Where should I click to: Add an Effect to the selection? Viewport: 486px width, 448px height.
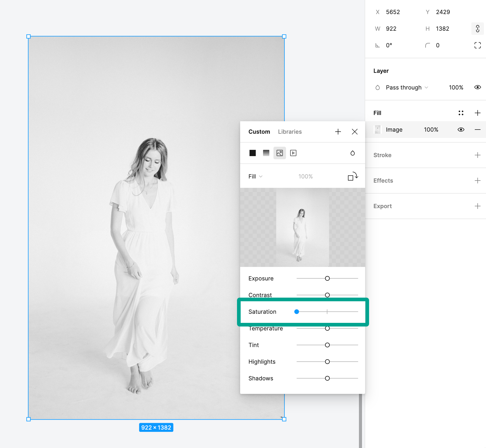click(x=478, y=181)
